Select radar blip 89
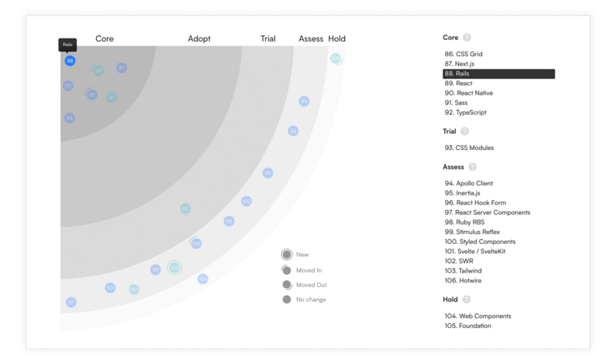 [x=69, y=118]
